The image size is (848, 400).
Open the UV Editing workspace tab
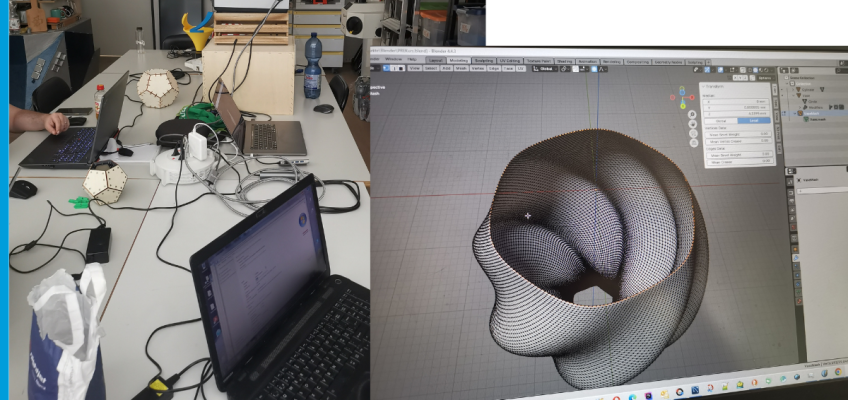pyautogui.click(x=510, y=61)
